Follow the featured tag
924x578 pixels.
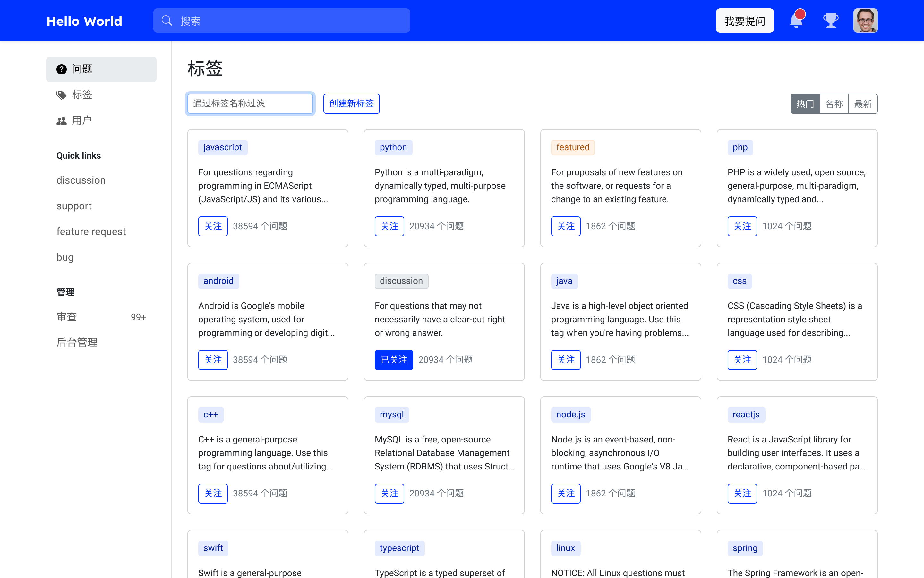pos(566,226)
